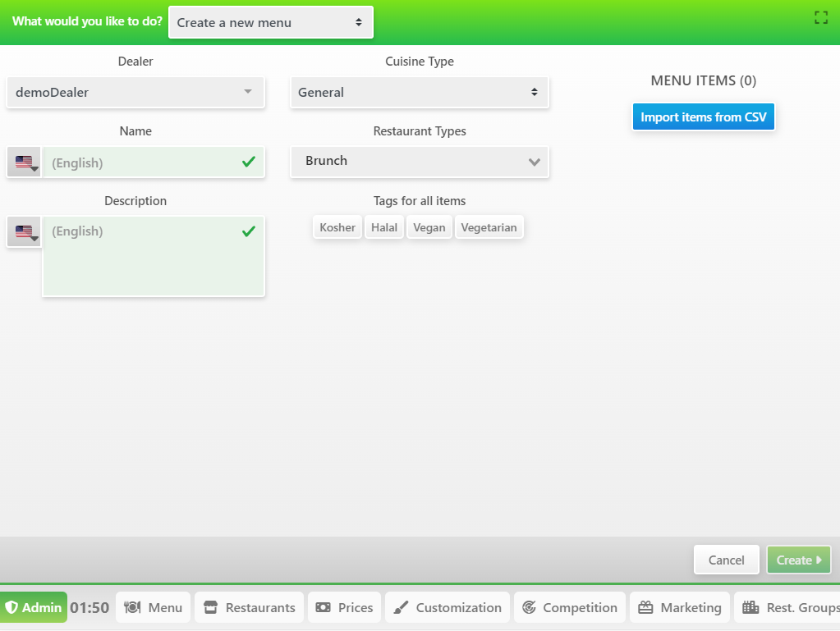Open the Menu tab in bottom bar
This screenshot has width=840, height=631.
154,607
